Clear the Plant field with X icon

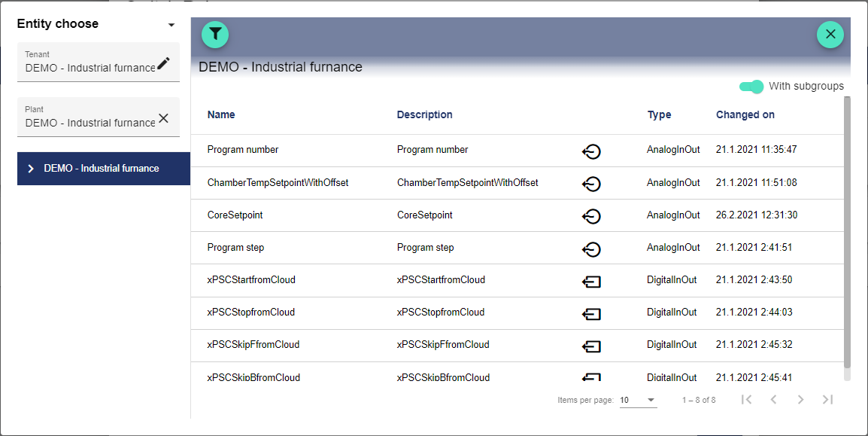163,118
